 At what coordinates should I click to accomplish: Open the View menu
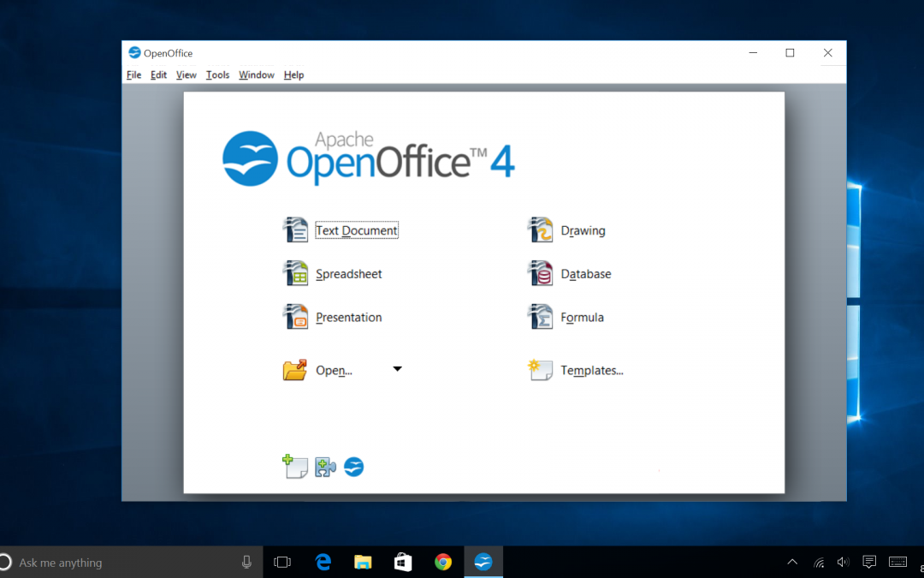click(x=187, y=74)
